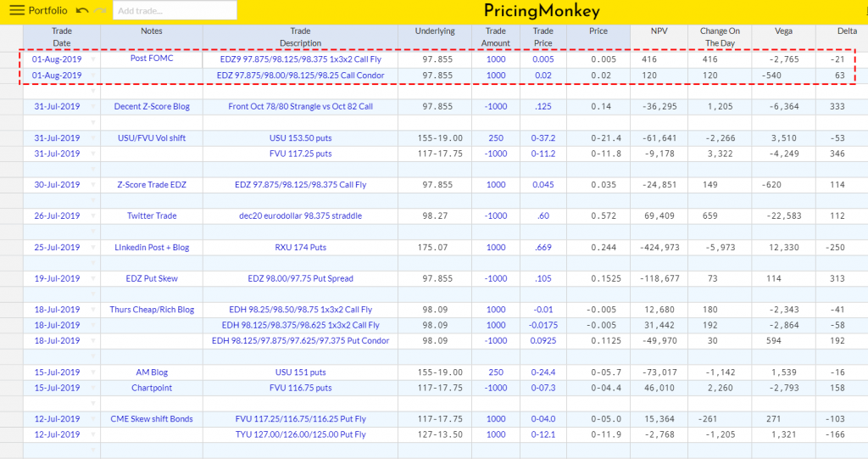Screen dimensions: 868x459
Task: Click Vega value -22,583
Action: click(783, 216)
